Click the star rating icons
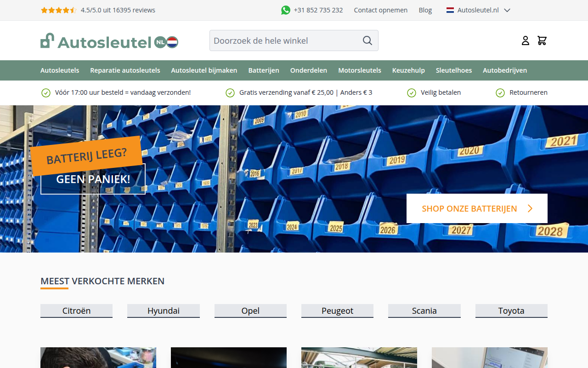The width and height of the screenshot is (588, 368). click(x=58, y=10)
